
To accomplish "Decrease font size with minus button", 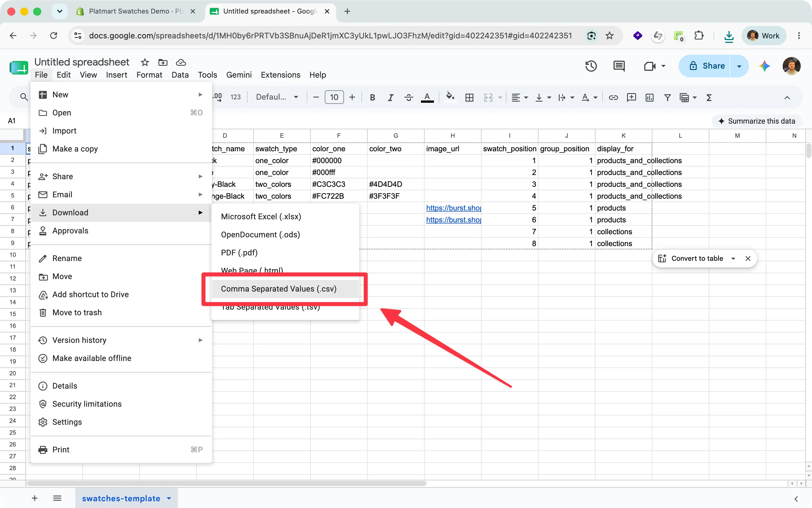I will tap(316, 97).
